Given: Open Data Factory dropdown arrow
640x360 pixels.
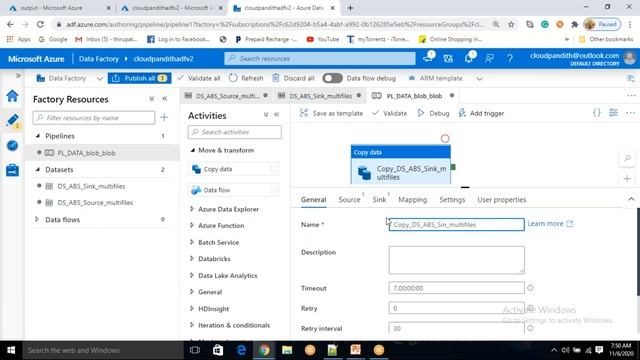Looking at the screenshot, I should click(100, 78).
